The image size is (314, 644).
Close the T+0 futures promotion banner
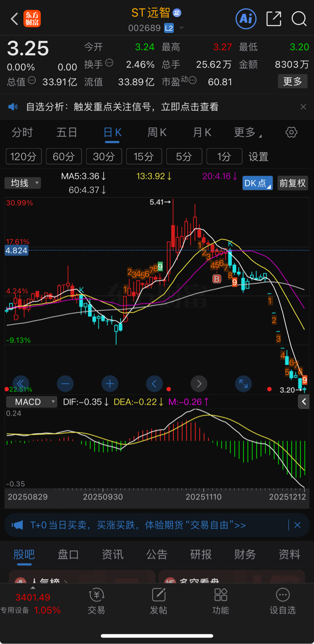[x=298, y=525]
